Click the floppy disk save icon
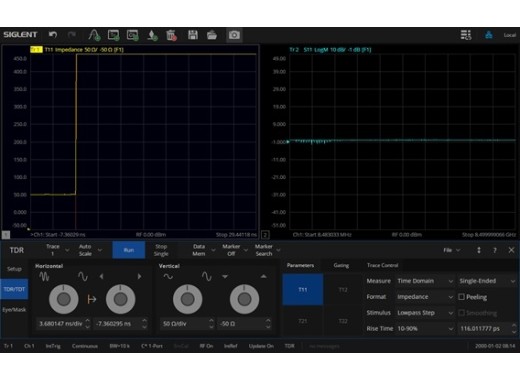This screenshot has width=520, height=380. click(x=193, y=35)
